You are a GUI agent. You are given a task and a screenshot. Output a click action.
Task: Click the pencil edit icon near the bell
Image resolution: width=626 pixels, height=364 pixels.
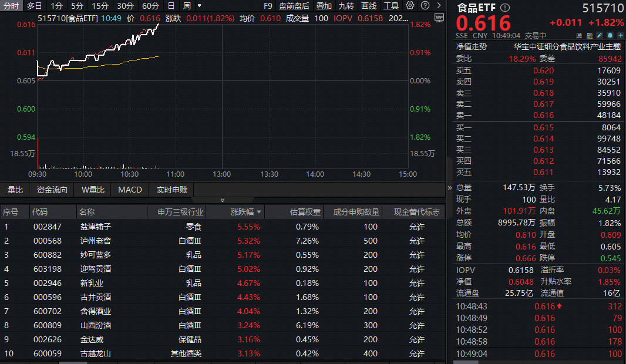pyautogui.click(x=600, y=35)
